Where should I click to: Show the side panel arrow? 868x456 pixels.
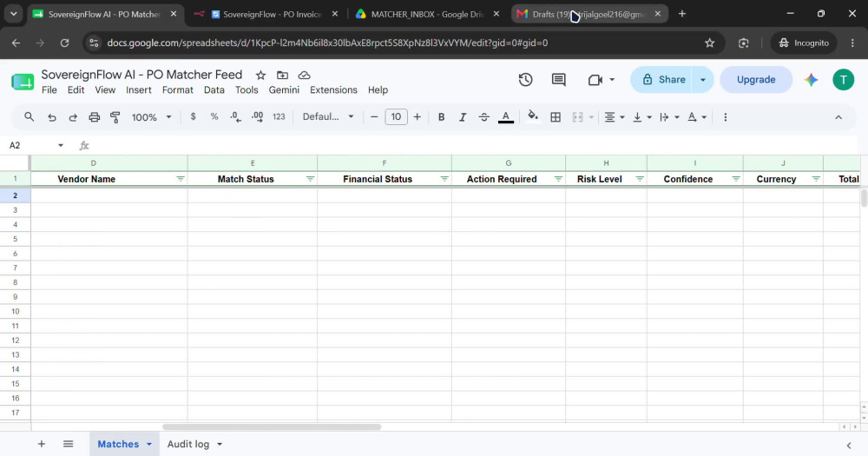click(x=849, y=445)
